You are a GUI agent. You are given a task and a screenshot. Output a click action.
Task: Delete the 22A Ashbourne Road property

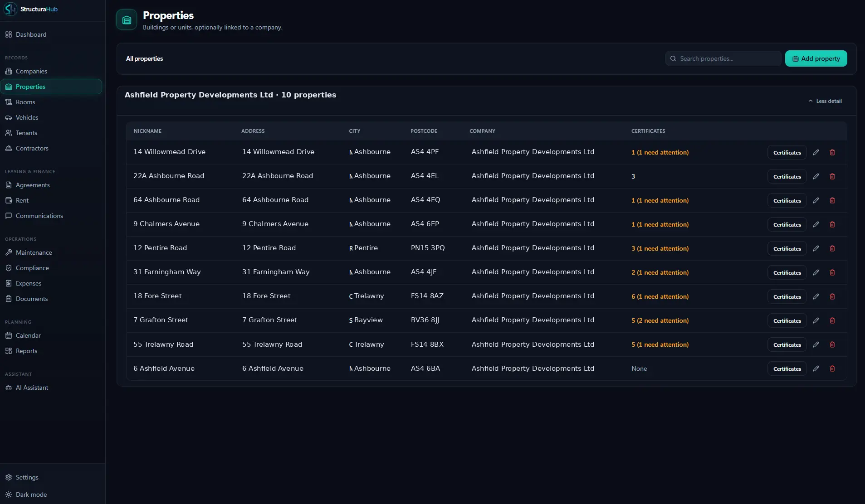[832, 176]
